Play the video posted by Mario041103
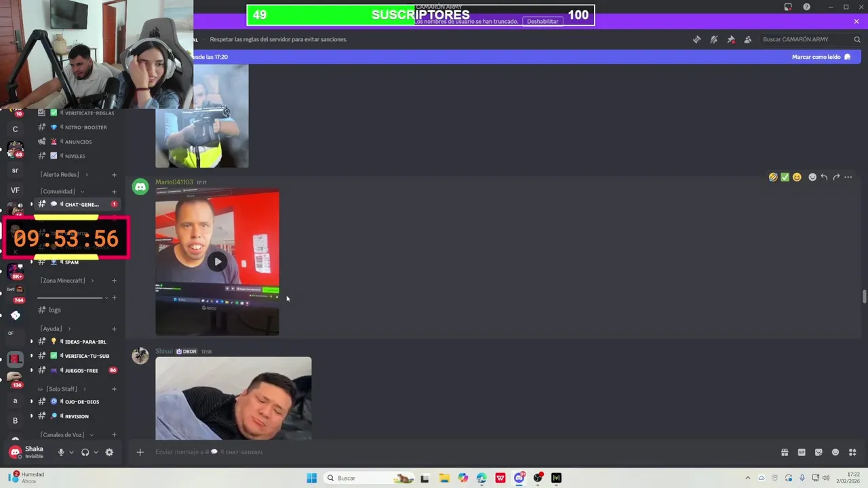Viewport: 868px width, 488px height. 217,262
